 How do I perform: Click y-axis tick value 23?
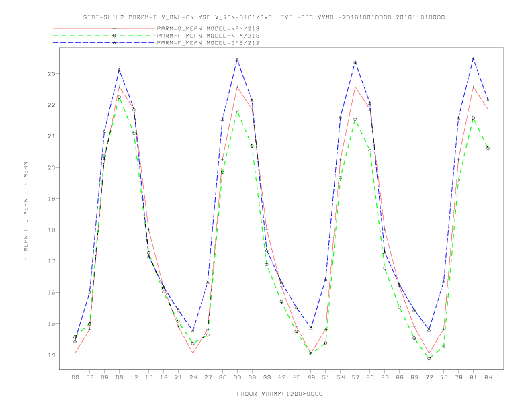(51, 74)
